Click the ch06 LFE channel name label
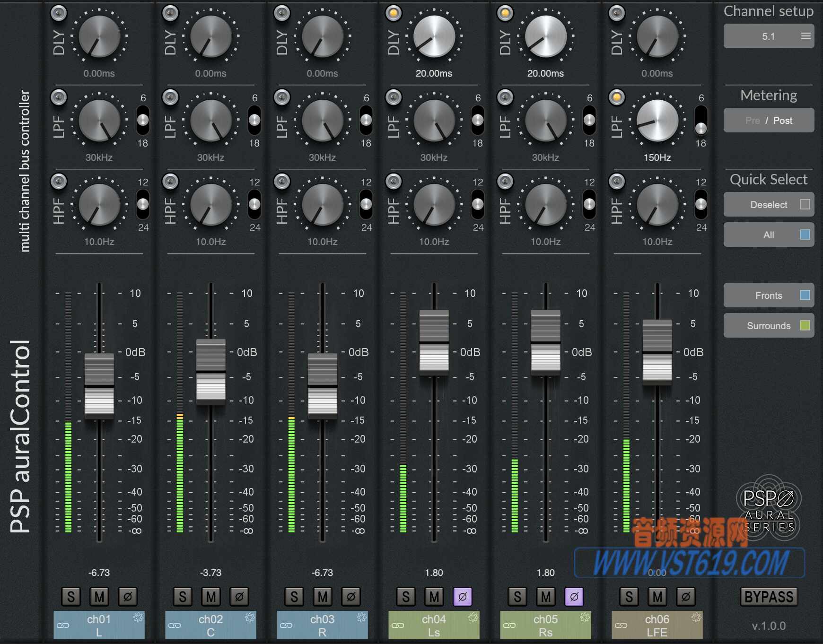This screenshot has height=644, width=823. [x=657, y=625]
